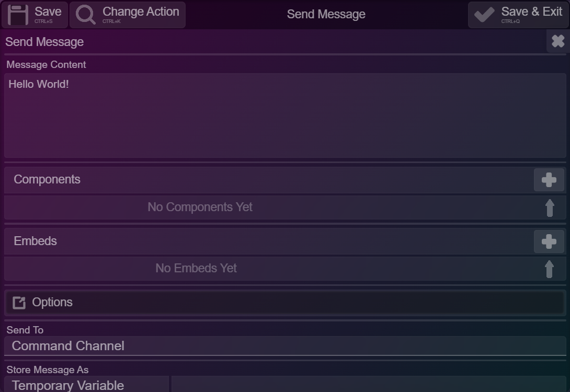Click the magnifier Change Action icon
This screenshot has width=570, height=392.
85,15
